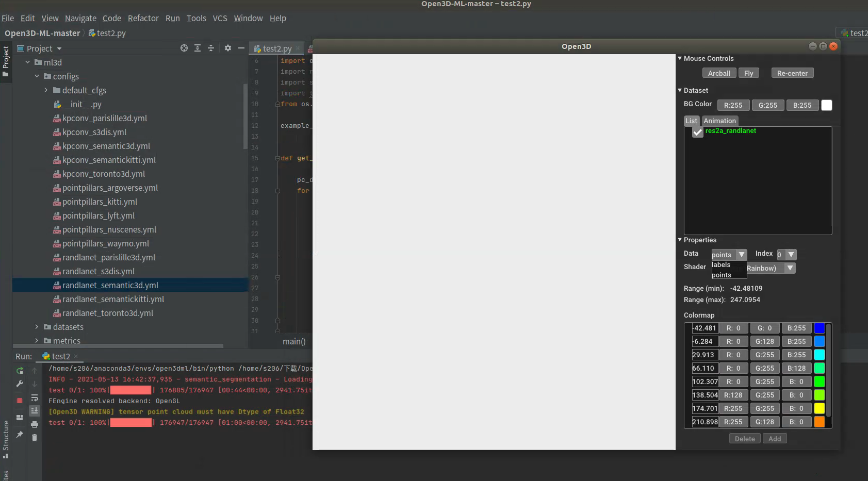
Task: Click layout icon in Run panel sidebar
Action: coord(20,418)
